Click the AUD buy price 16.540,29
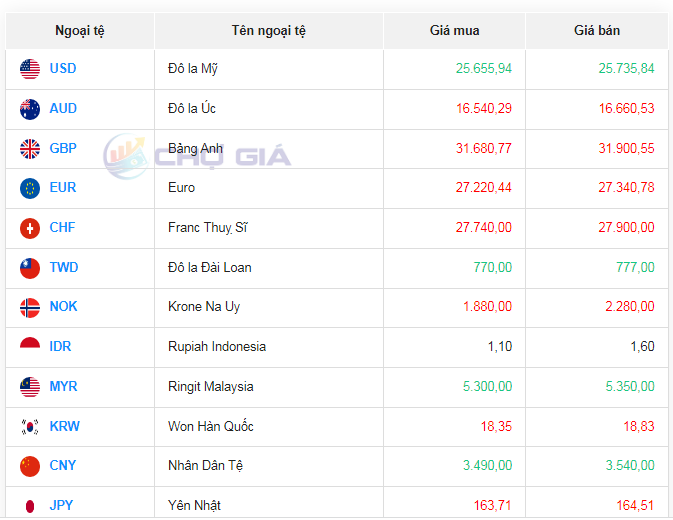Viewport: 673px width, 520px height. [484, 109]
